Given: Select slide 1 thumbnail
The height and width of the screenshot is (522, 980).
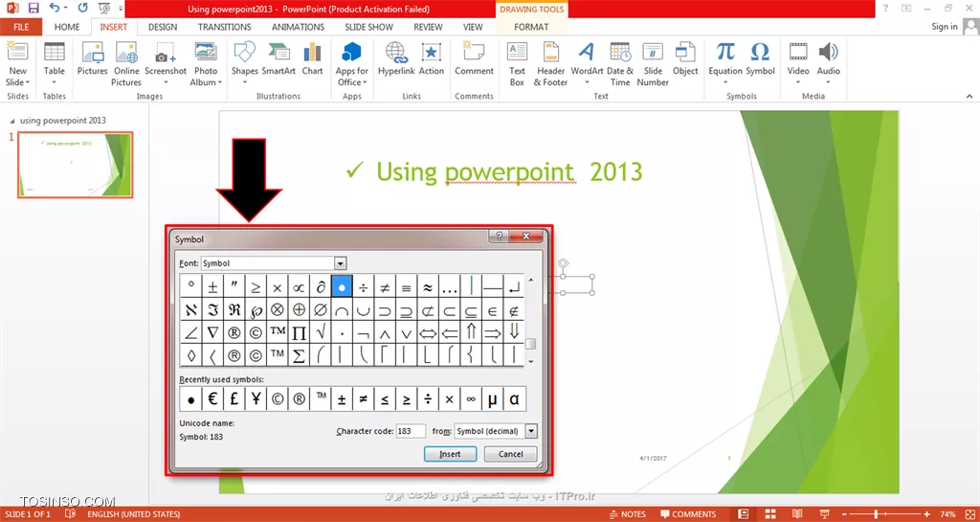Looking at the screenshot, I should pos(75,165).
